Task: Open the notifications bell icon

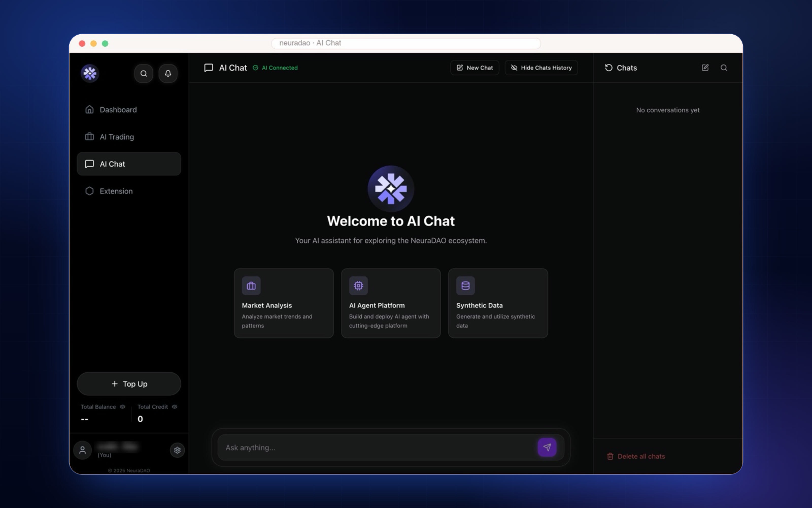Action: 168,73
